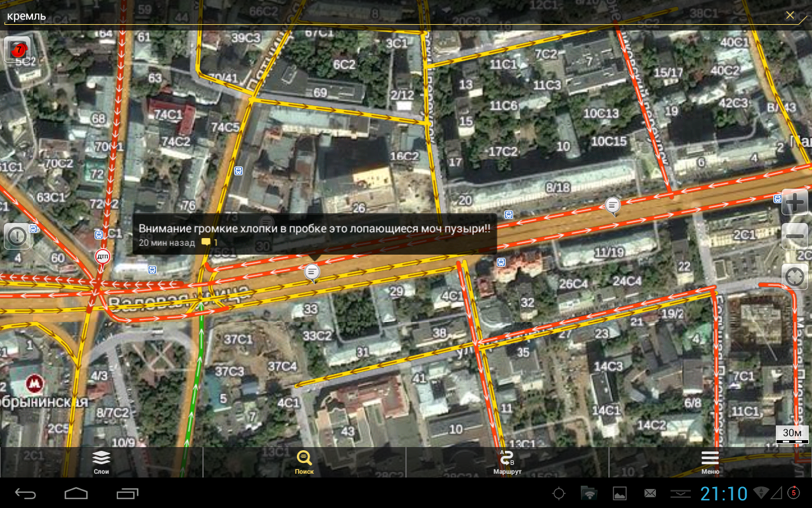812x508 pixels.
Task: Open the Слои layers tab
Action: click(101, 462)
